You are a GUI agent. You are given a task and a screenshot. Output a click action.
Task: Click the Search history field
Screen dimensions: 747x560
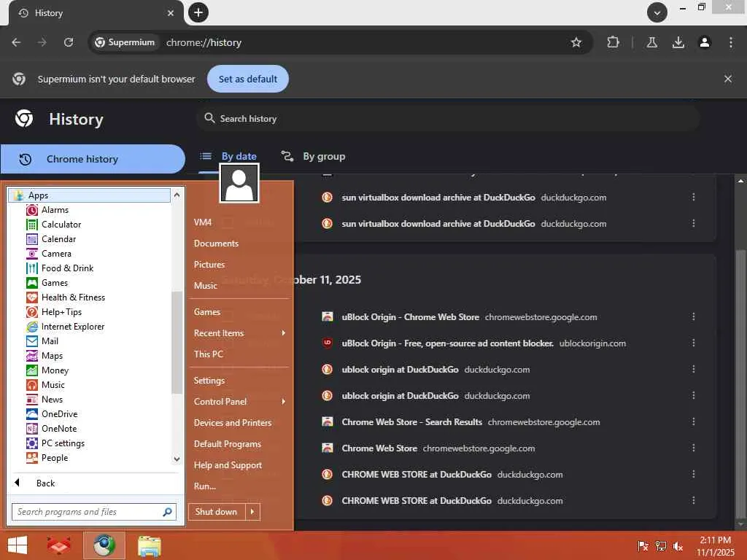click(448, 119)
